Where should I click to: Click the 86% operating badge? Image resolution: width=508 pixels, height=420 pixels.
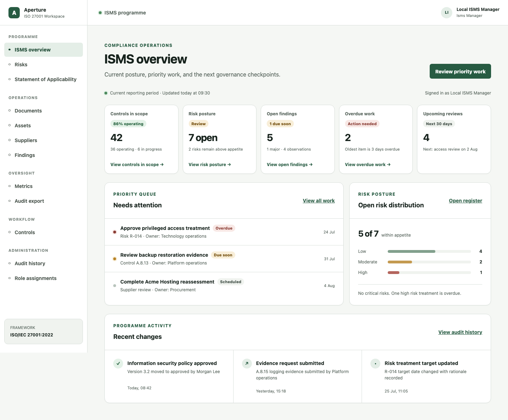(128, 124)
